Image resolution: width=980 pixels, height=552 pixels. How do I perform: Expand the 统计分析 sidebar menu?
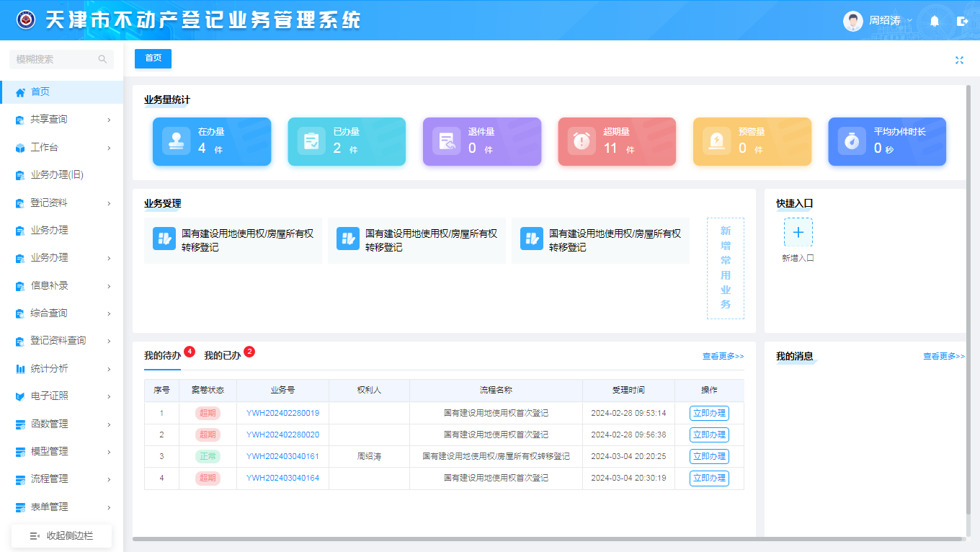62,369
